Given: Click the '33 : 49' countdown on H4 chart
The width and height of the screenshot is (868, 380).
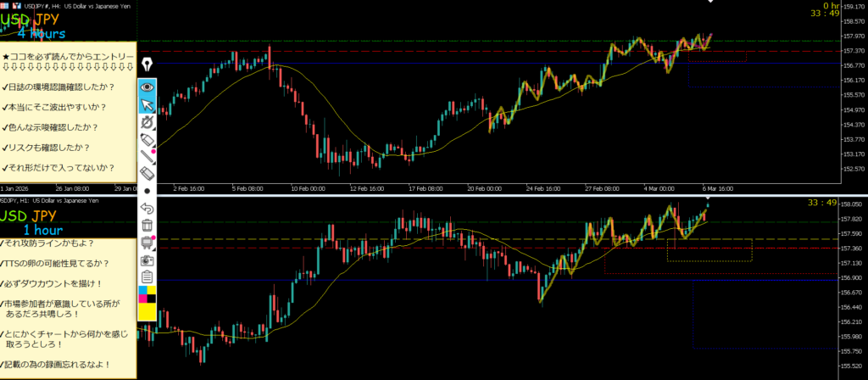Looking at the screenshot, I should click(x=825, y=14).
